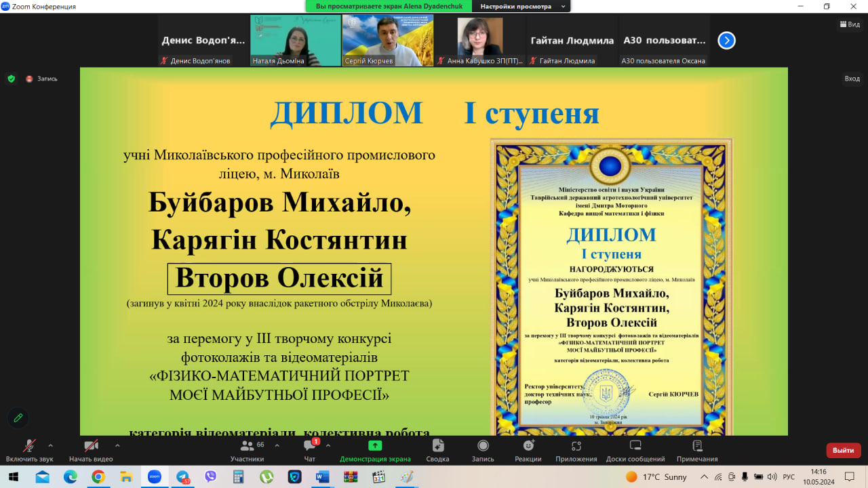The width and height of the screenshot is (868, 488).
Task: Open Mail app from taskbar
Action: pos(42,477)
